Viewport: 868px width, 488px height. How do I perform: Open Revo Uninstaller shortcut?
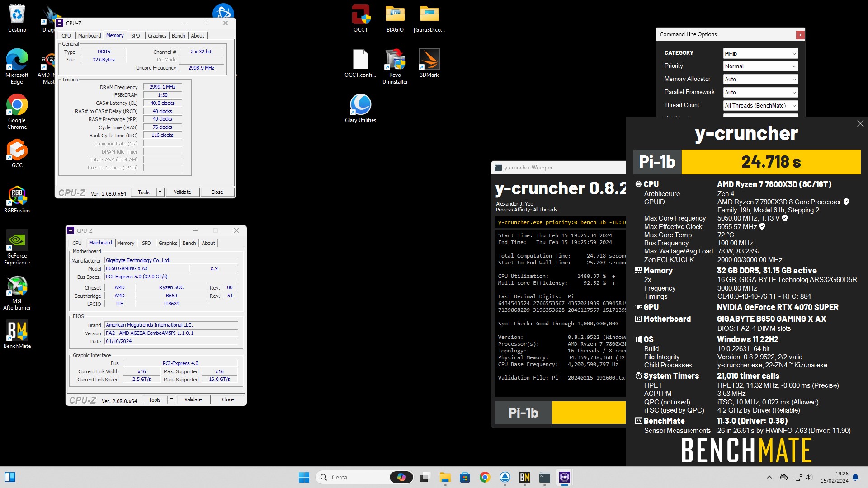point(395,66)
